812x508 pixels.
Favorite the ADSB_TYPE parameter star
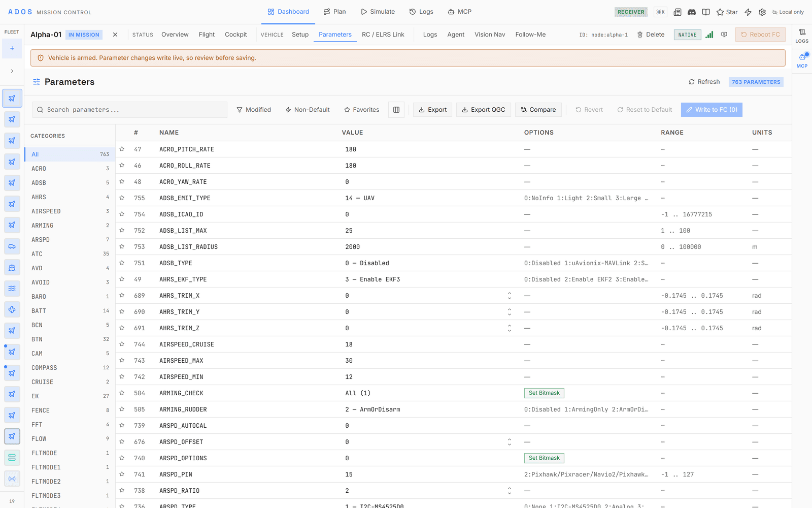122,263
